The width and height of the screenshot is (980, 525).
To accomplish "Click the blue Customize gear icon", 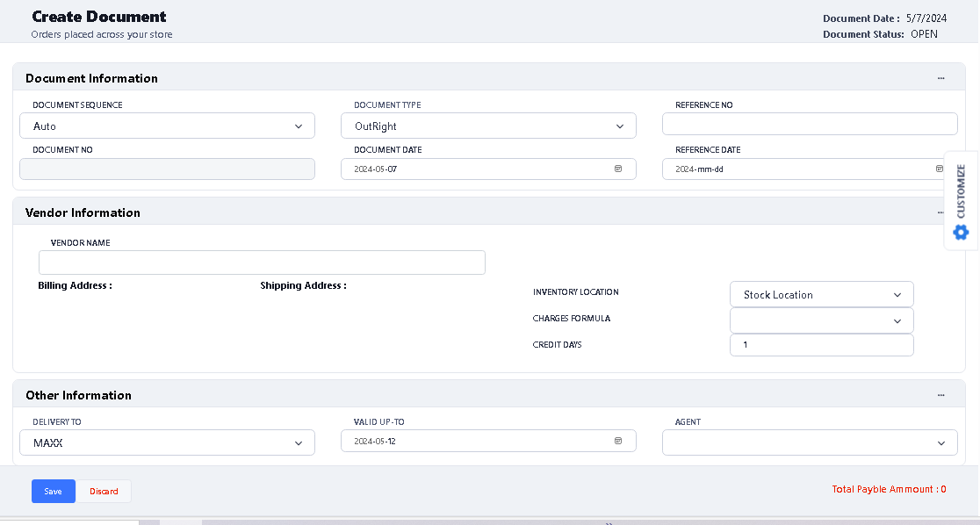I will (x=961, y=232).
